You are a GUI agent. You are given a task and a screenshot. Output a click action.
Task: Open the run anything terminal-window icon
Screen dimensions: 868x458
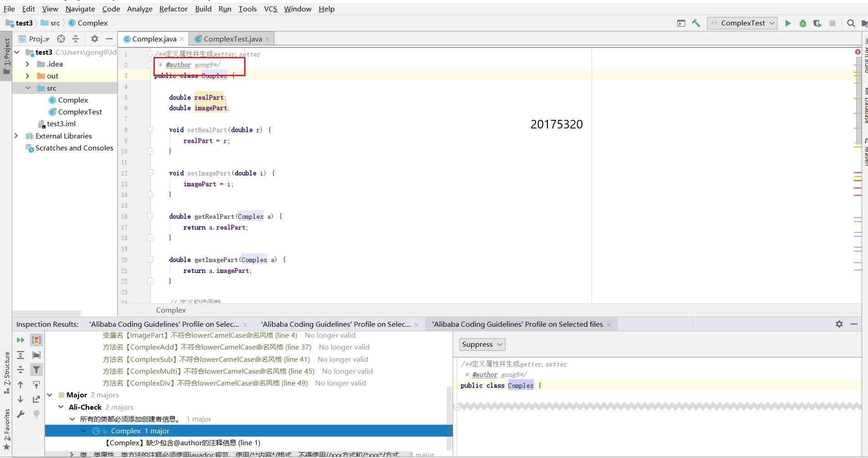(681, 23)
